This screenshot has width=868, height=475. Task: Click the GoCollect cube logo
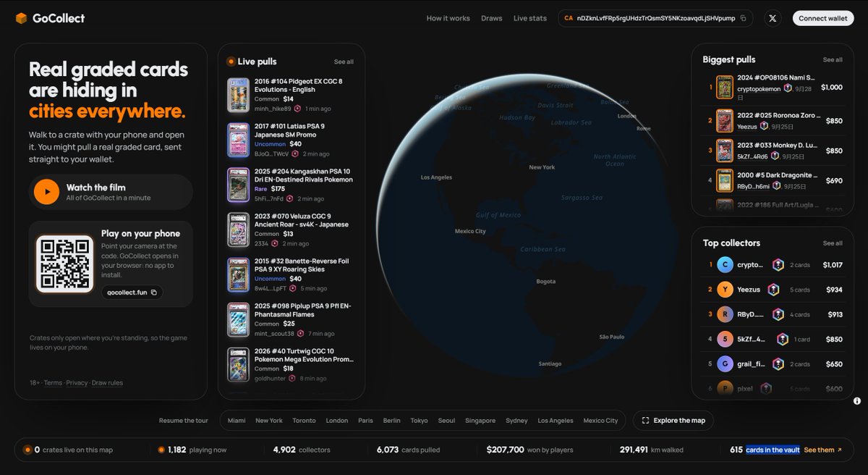point(22,18)
